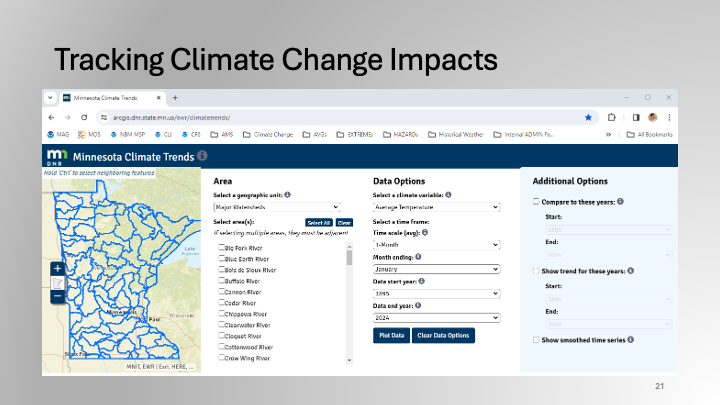Click info icon next to geographic unit
Image resolution: width=720 pixels, height=405 pixels.
[x=287, y=195]
